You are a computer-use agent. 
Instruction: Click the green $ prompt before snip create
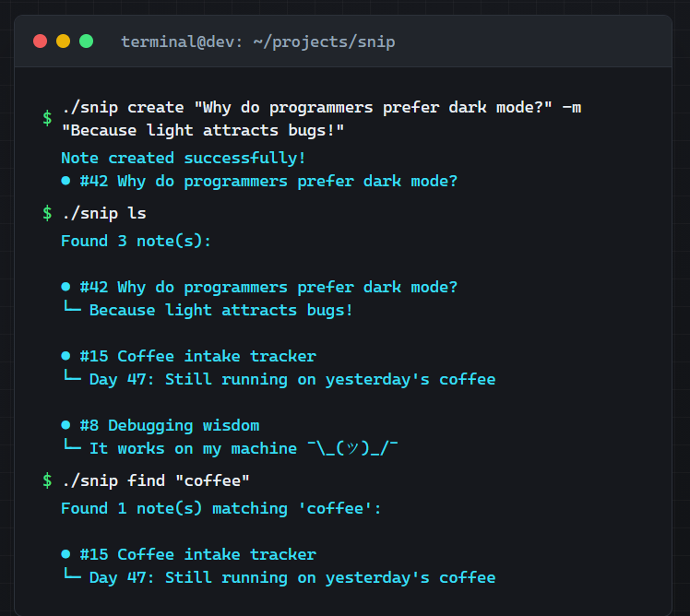(x=47, y=118)
